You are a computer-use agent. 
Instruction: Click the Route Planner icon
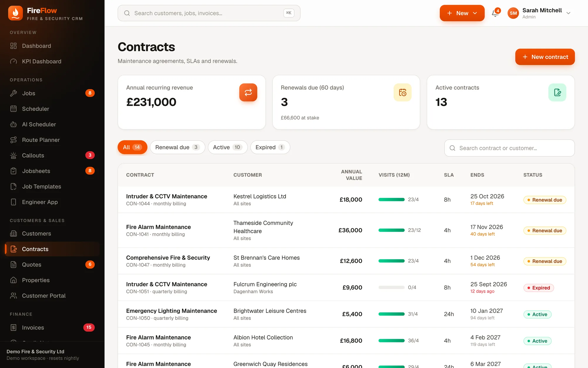tap(14, 140)
